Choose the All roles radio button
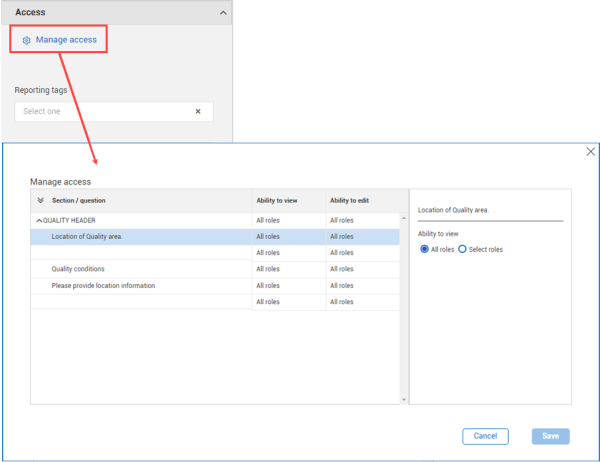 (425, 249)
